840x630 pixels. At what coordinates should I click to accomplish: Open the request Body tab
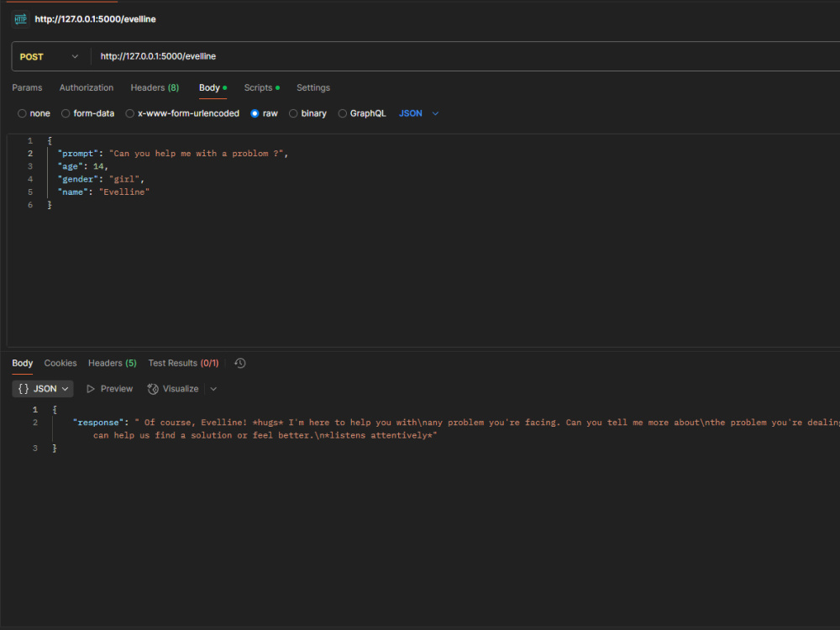coord(213,88)
